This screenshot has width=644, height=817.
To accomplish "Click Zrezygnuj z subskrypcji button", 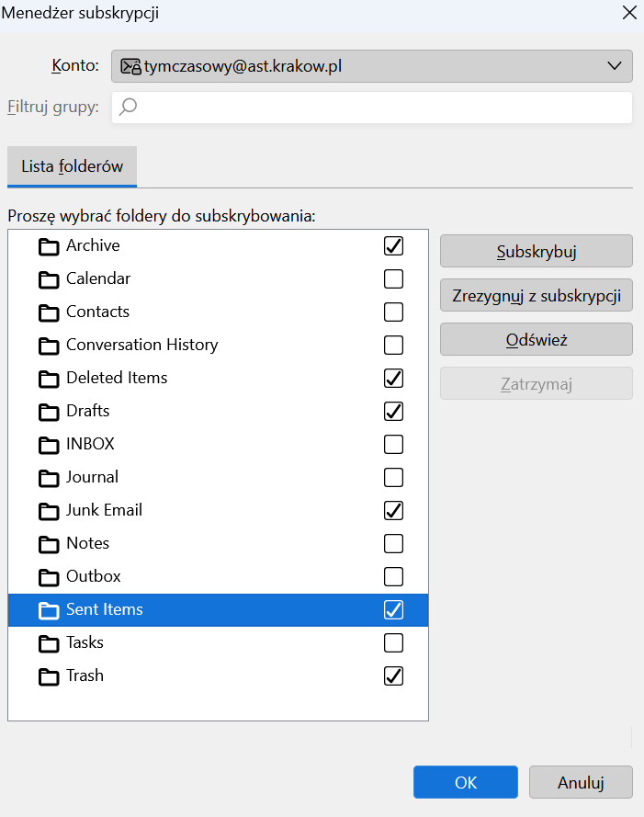I will pos(537,295).
